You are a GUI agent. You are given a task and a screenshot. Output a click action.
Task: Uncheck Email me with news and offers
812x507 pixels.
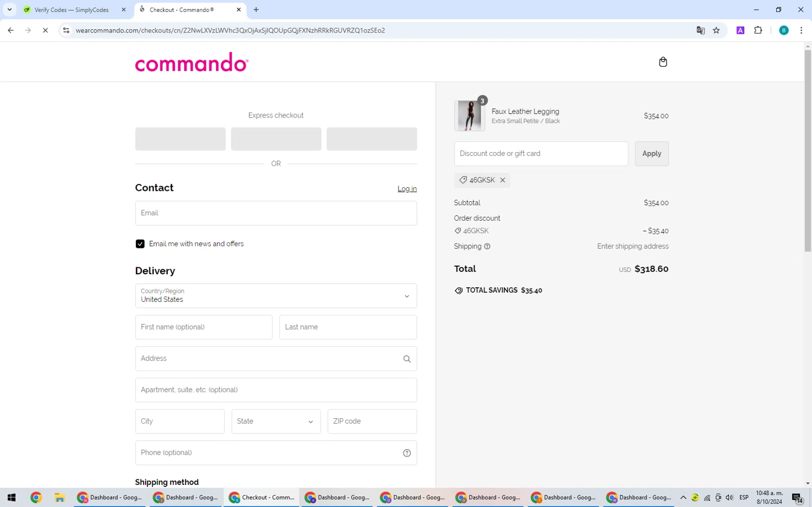click(x=140, y=244)
